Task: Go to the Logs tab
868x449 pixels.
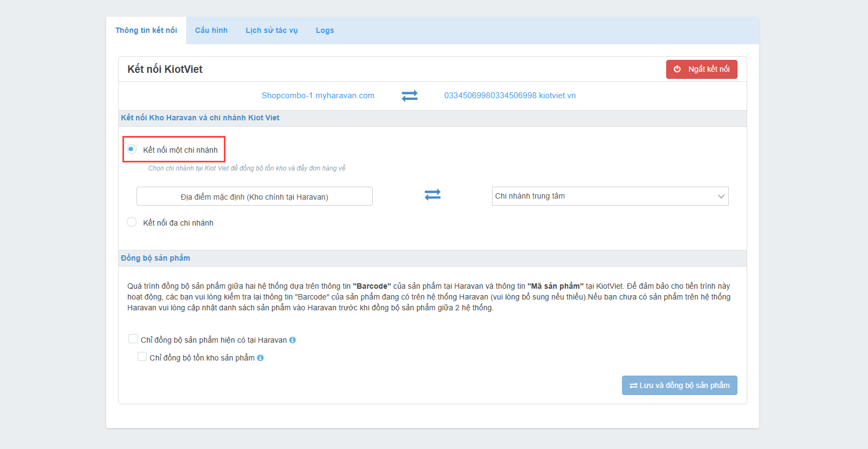Action: point(325,30)
